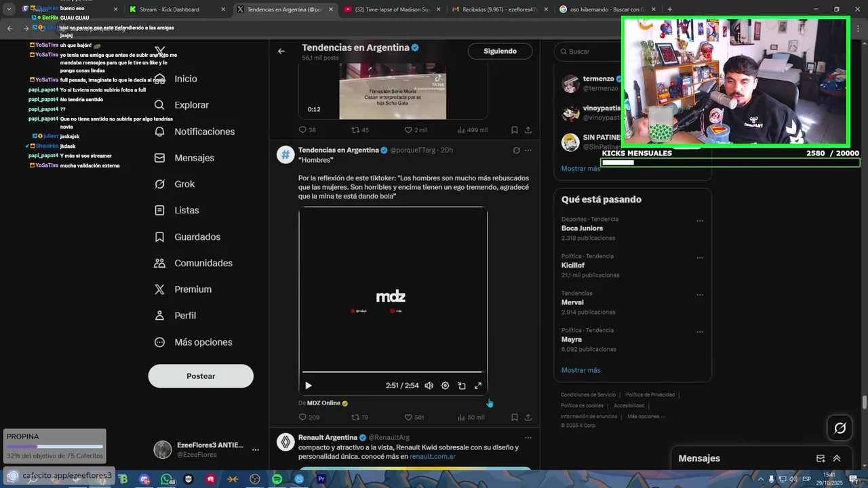Open a new browser tab
The image size is (868, 488).
(x=670, y=9)
